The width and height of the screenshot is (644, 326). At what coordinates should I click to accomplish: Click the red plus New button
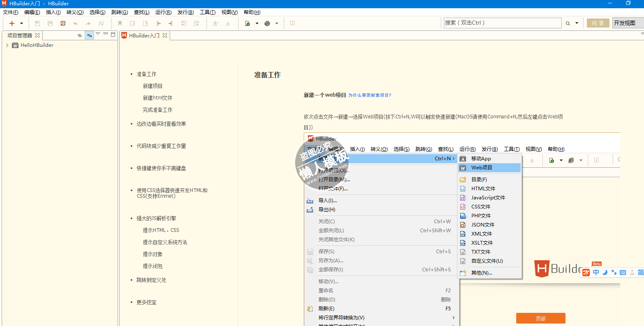click(x=12, y=23)
